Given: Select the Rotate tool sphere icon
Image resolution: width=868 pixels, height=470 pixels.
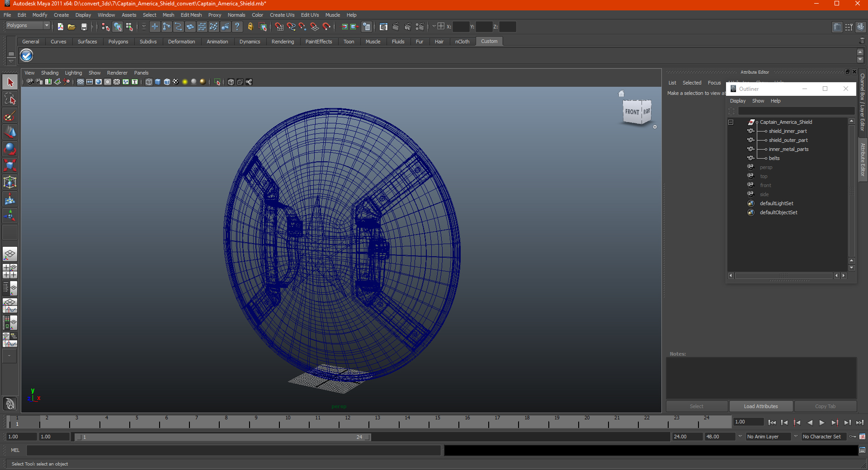Looking at the screenshot, I should [10, 149].
